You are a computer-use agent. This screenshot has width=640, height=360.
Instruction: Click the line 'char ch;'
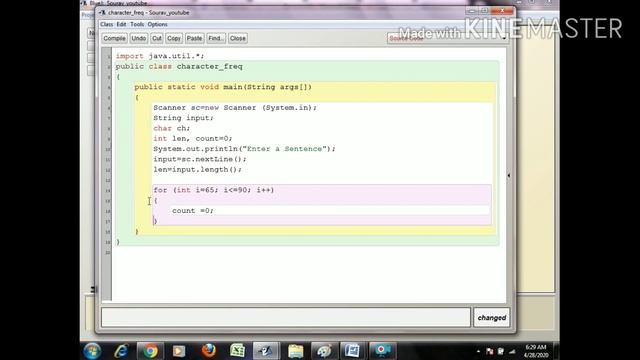click(x=171, y=128)
